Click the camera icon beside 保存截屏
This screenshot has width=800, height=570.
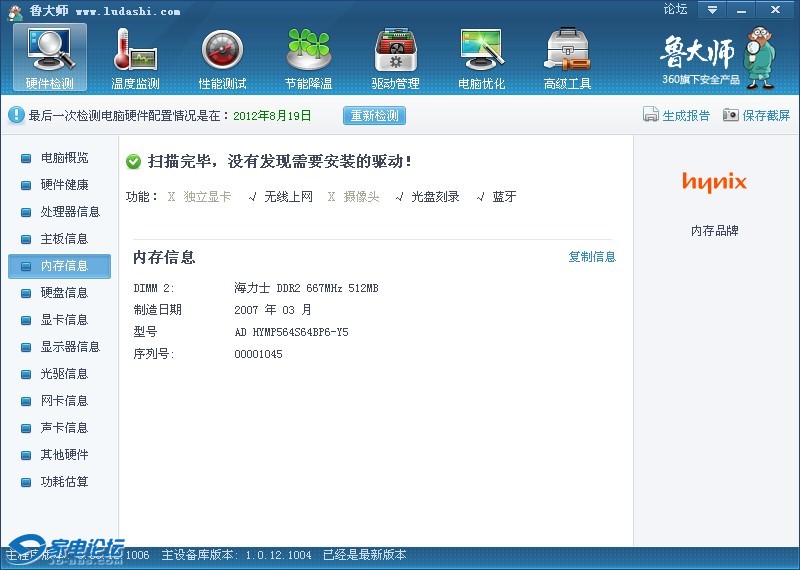(731, 114)
